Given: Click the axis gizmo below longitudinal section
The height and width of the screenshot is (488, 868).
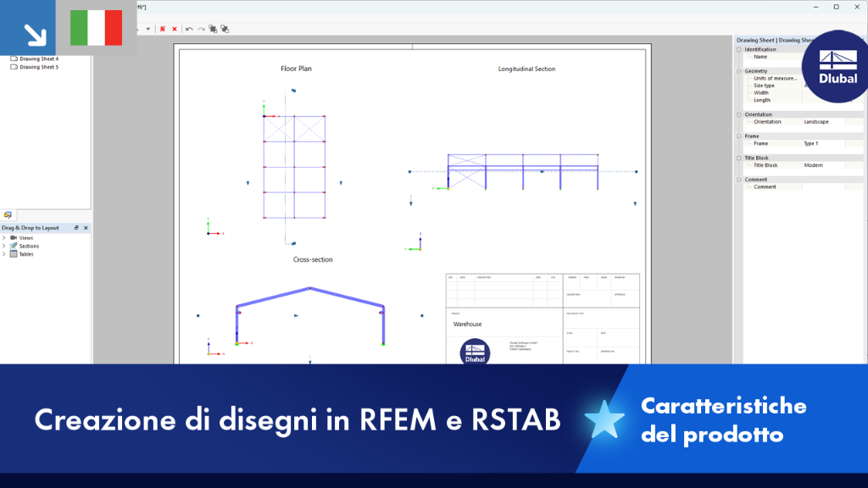Looking at the screenshot, I should click(414, 242).
